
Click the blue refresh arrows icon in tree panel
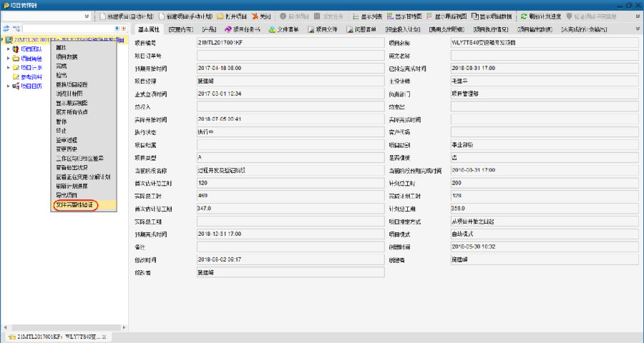click(x=6, y=29)
